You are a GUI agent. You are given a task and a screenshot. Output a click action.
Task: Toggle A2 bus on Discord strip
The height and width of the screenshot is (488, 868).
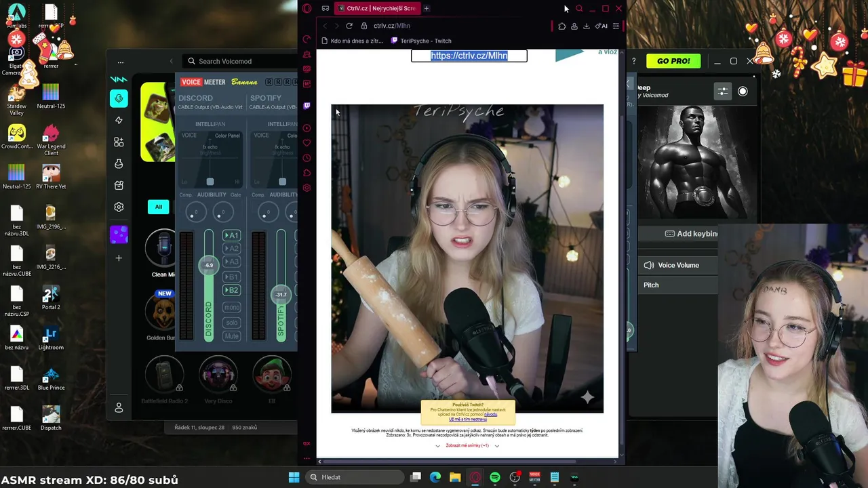pyautogui.click(x=232, y=249)
